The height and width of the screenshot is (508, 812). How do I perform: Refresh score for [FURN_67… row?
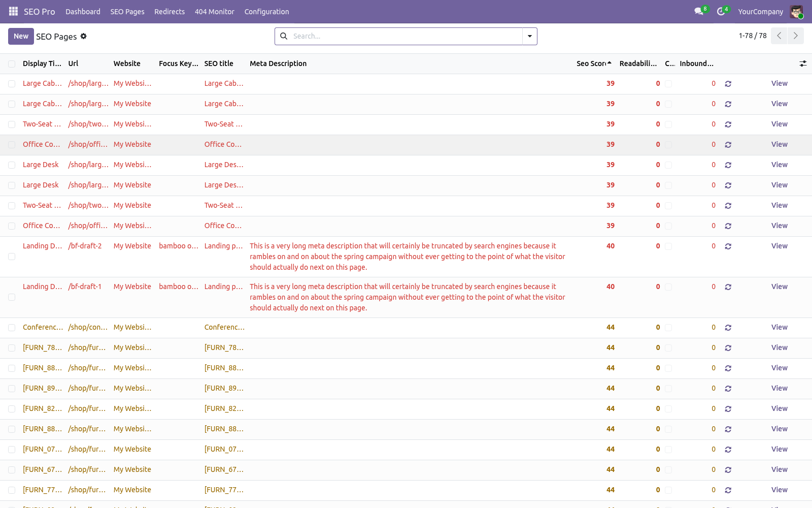pyautogui.click(x=728, y=470)
